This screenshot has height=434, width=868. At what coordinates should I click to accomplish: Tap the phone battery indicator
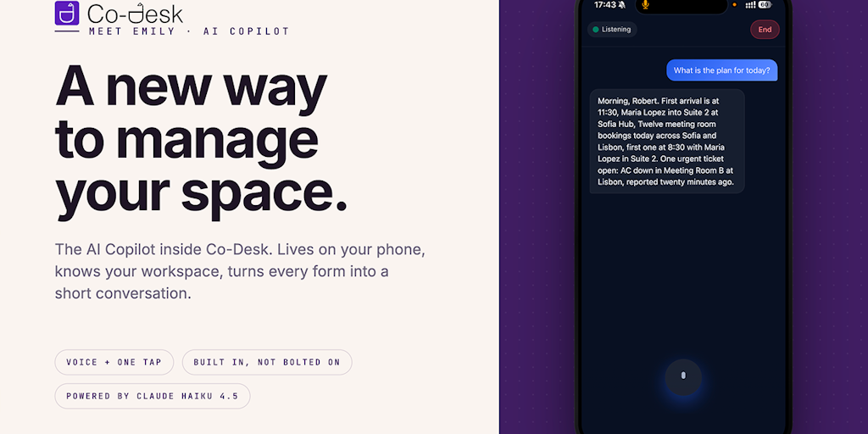tap(765, 4)
